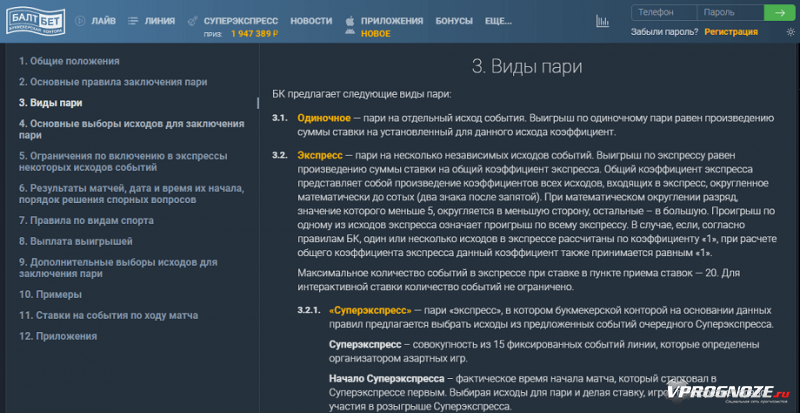Open section 10. Примеры
The height and width of the screenshot is (413, 800).
click(x=51, y=295)
